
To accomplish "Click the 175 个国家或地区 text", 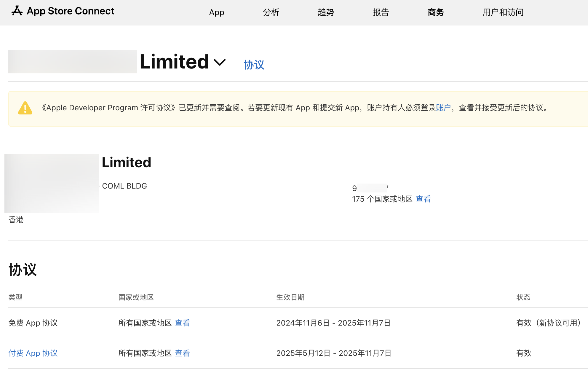I will pyautogui.click(x=382, y=199).
